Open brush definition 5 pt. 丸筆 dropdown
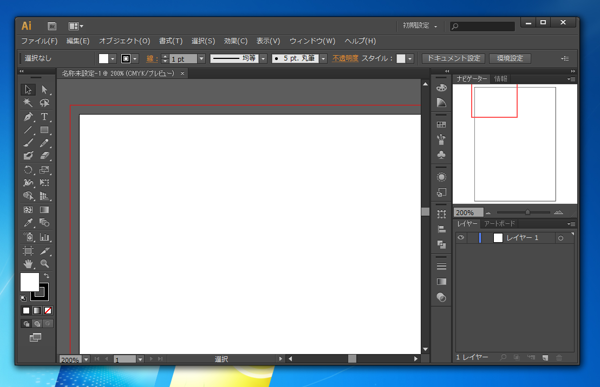The height and width of the screenshot is (387, 600). (x=324, y=59)
